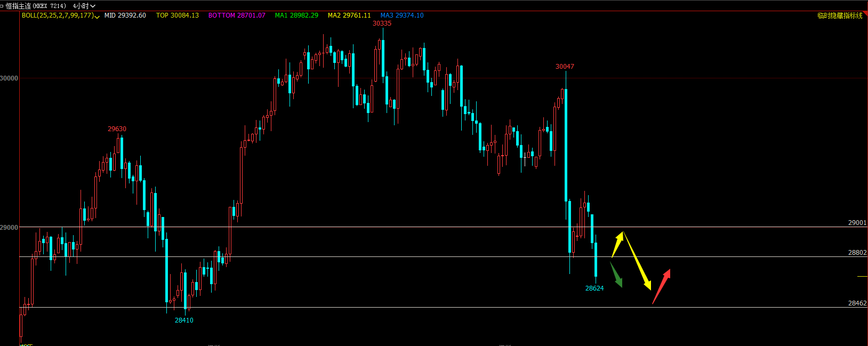868x346 pixels.
Task: Click 临时隐藏指标线 to hide indicator lines
Action: (840, 16)
